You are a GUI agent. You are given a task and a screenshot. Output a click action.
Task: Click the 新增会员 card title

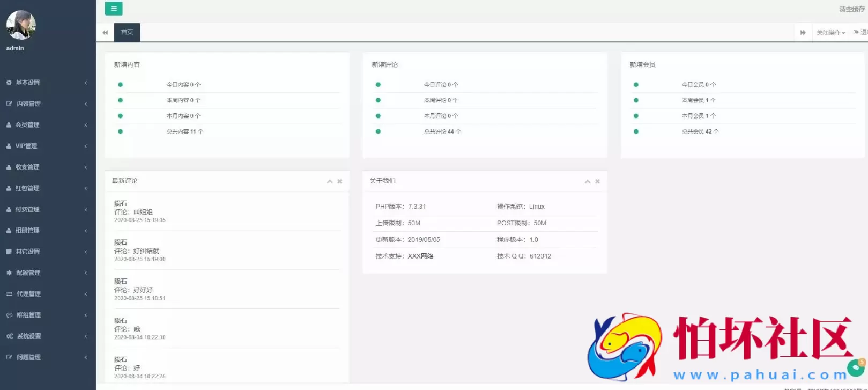pos(642,64)
